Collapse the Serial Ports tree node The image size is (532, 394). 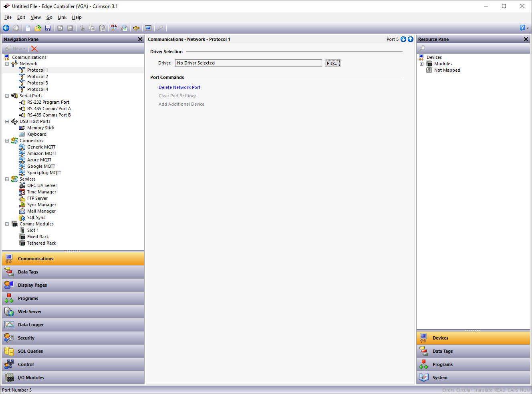pos(7,96)
